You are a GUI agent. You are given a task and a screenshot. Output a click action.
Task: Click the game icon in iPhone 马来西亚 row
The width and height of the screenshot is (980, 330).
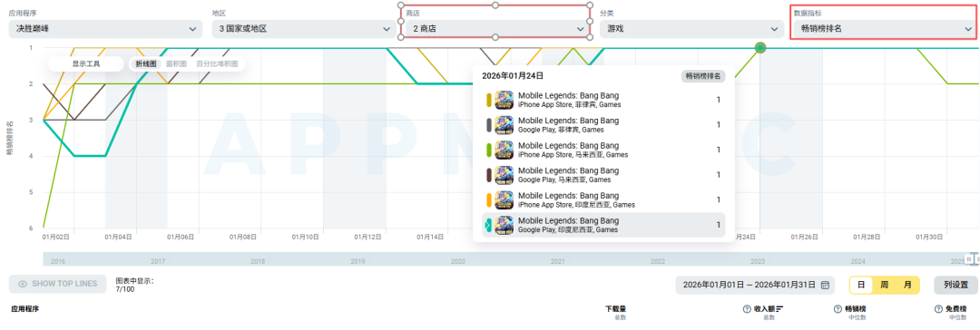[x=504, y=150]
